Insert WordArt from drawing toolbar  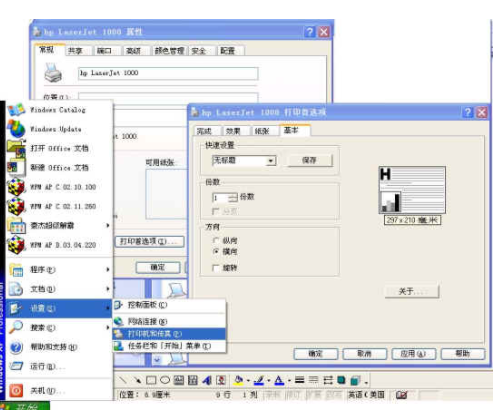[207, 380]
